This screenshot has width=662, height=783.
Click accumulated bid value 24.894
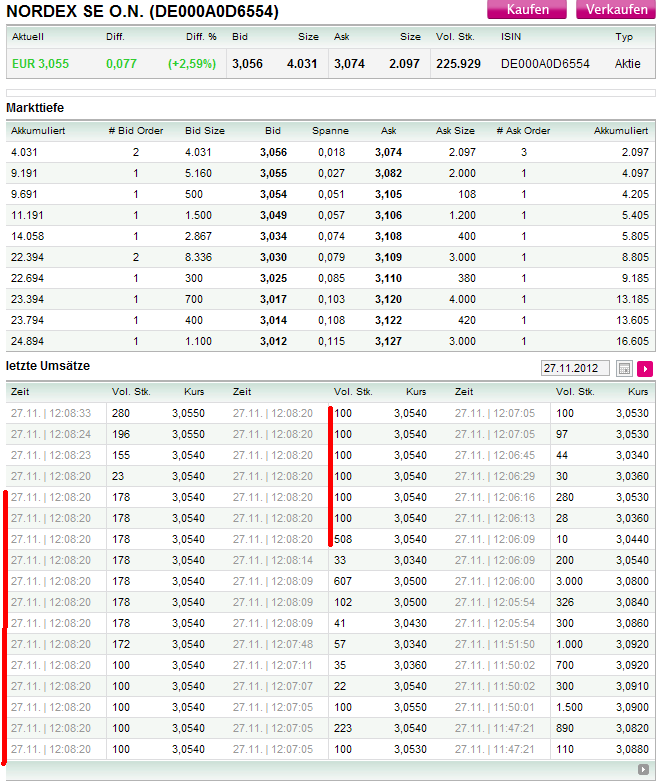point(27,341)
